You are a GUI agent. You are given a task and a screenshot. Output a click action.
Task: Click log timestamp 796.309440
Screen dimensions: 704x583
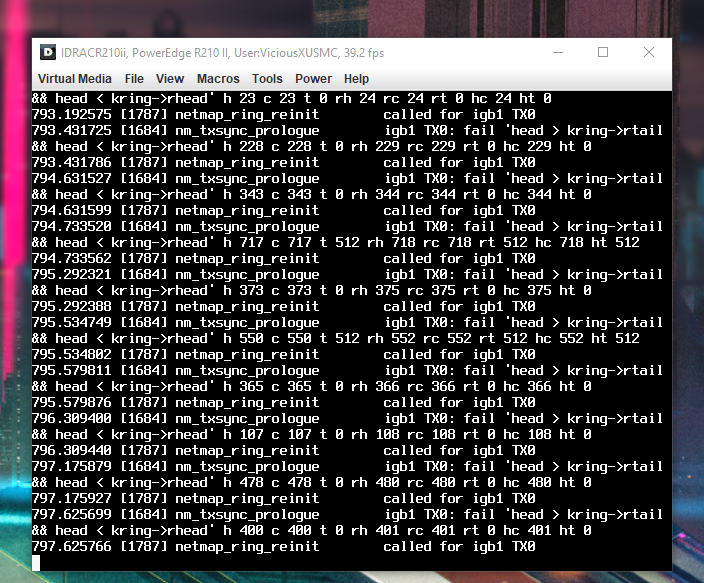click(71, 451)
